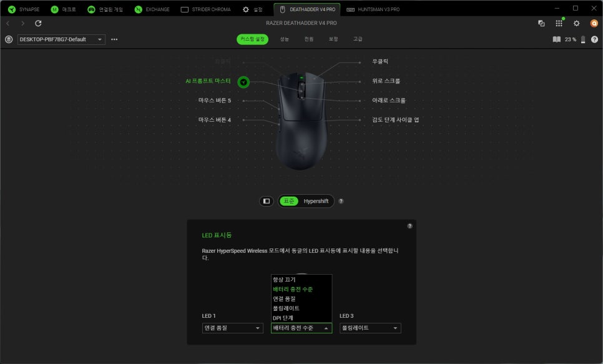Screen dimensions: 603x364
Task: Click the profile icon beside profile selector
Action: coord(9,39)
